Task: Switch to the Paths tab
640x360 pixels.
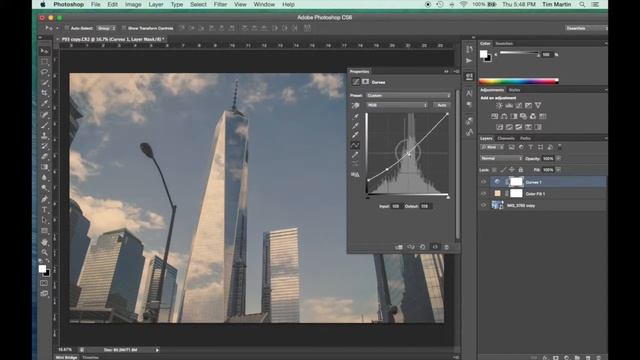Action: pyautogui.click(x=525, y=138)
